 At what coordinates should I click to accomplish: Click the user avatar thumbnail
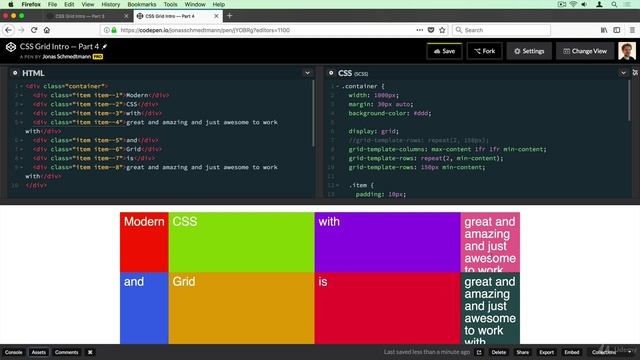[x=627, y=51]
